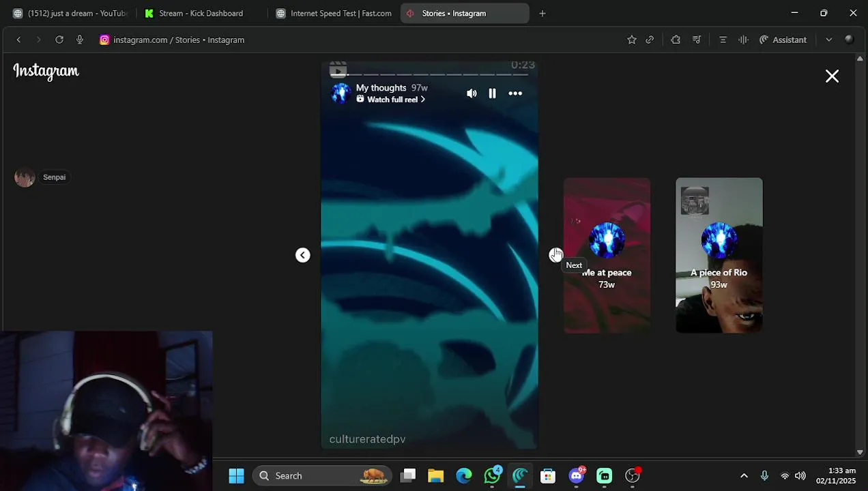Click the Instagram logo
The image size is (868, 491).
pos(46,71)
